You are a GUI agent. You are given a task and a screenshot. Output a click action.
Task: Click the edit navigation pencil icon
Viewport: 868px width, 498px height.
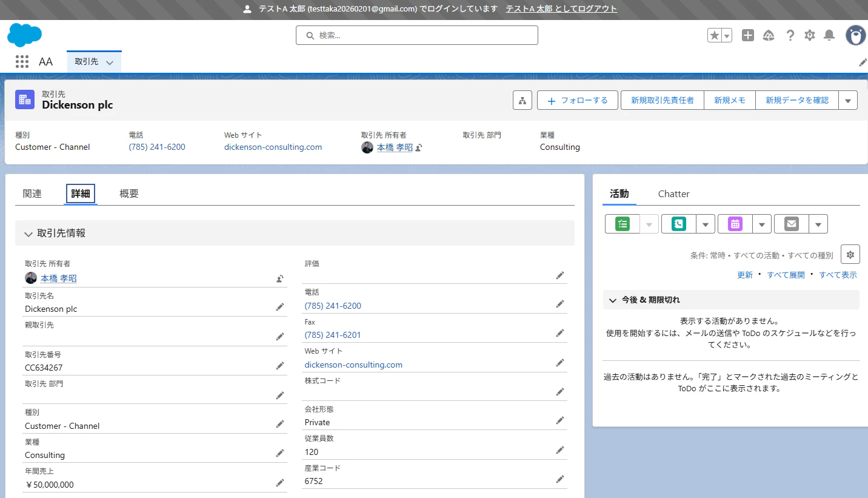[x=863, y=62]
